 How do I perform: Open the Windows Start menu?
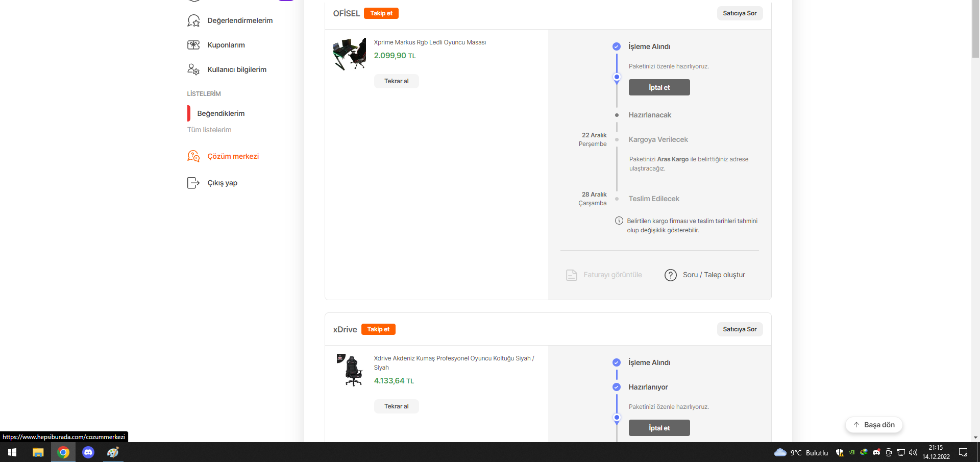pos(12,452)
